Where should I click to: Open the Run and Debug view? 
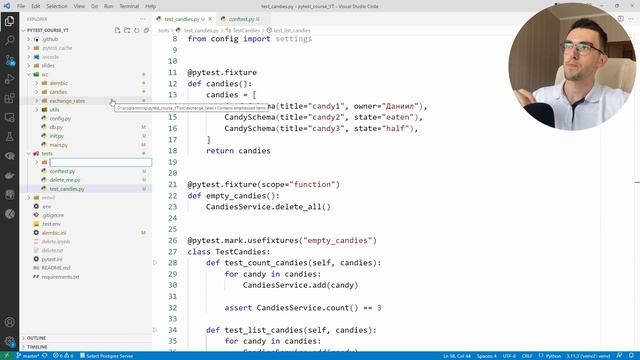tap(9, 79)
